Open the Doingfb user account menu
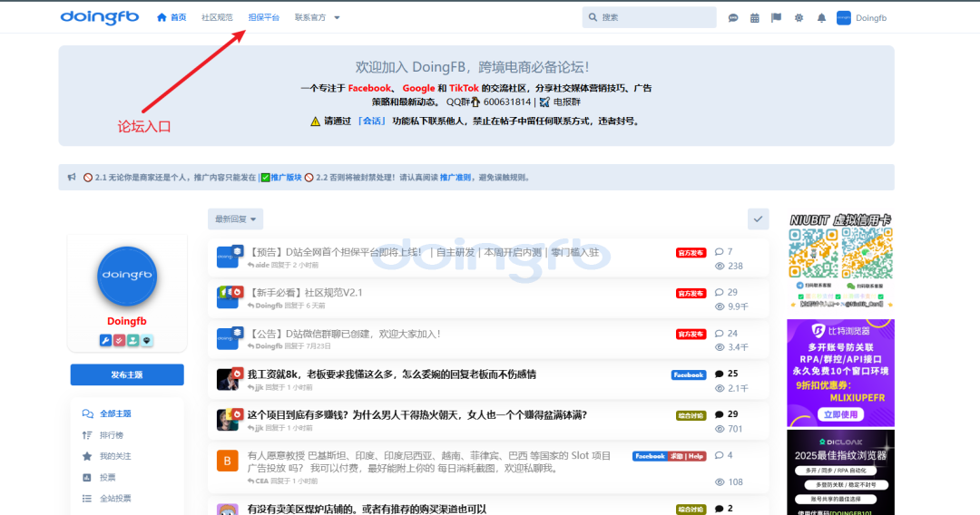Screen dimensions: 980x515 [861, 17]
